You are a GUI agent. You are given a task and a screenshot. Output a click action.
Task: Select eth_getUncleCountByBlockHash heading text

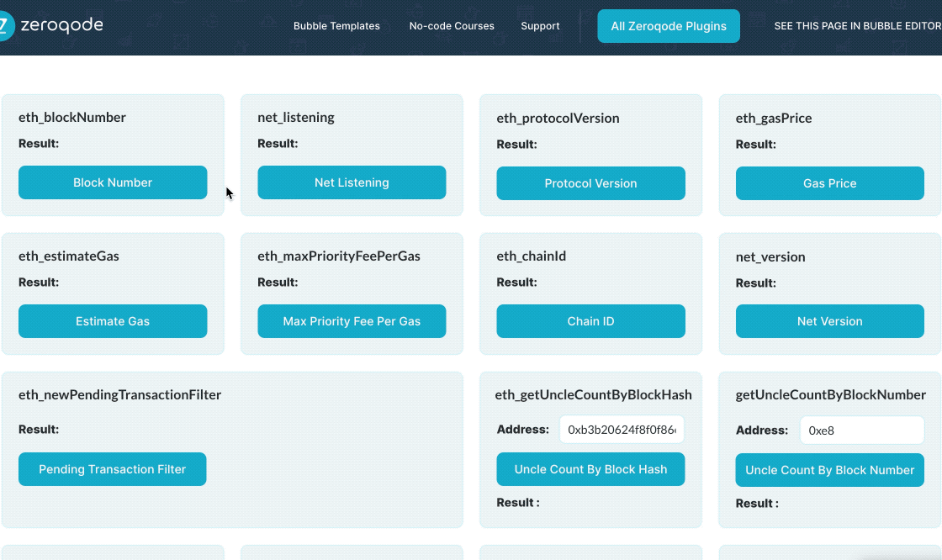(x=594, y=394)
